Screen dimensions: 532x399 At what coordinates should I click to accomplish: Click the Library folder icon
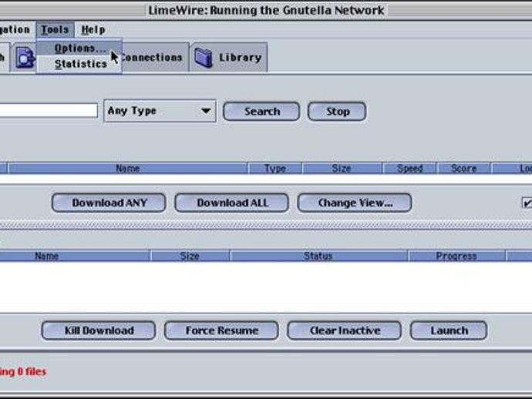[204, 58]
